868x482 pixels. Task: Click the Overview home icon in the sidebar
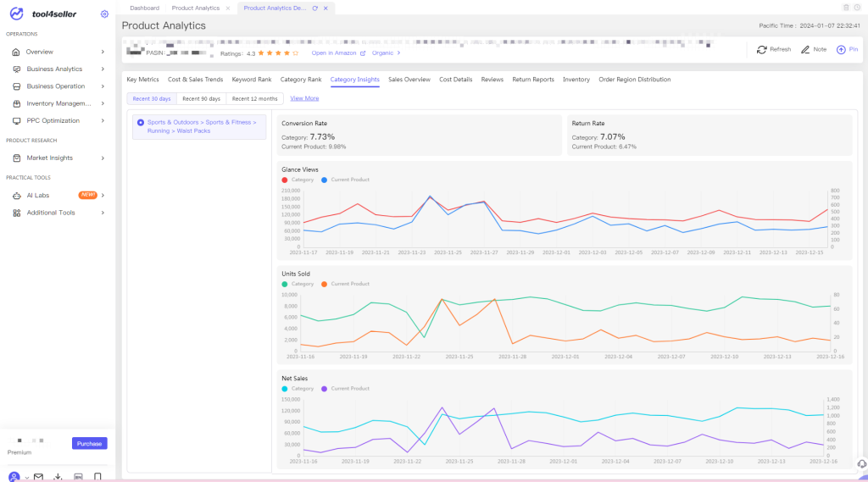tap(16, 52)
